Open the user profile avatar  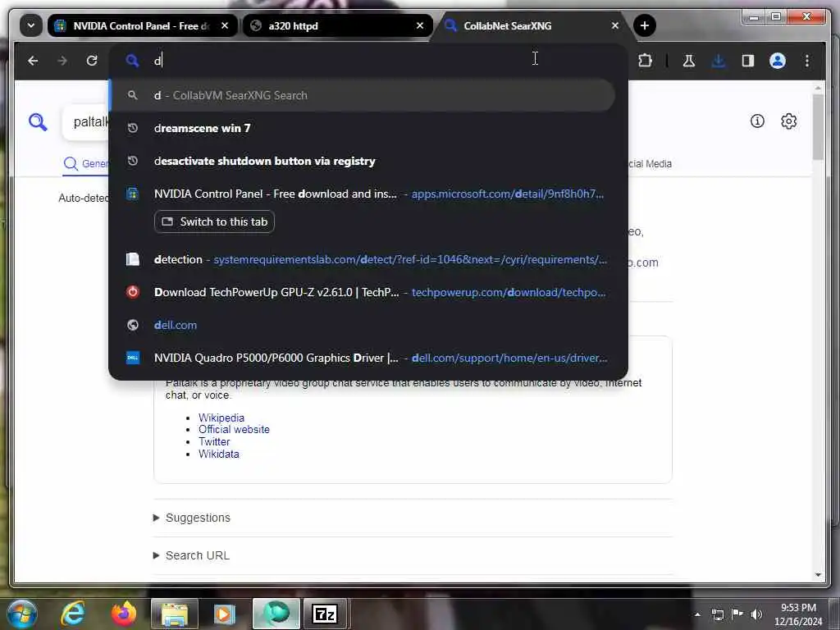coord(778,61)
